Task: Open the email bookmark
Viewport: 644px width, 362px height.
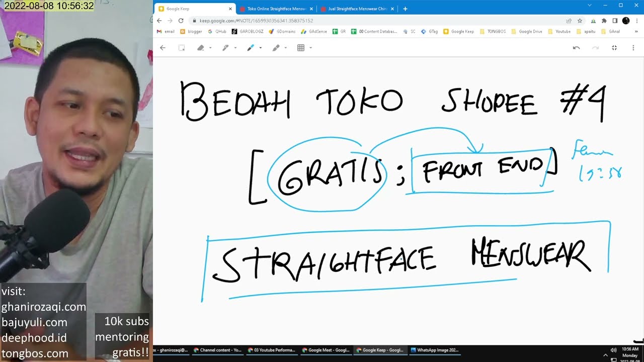Action: [x=166, y=31]
